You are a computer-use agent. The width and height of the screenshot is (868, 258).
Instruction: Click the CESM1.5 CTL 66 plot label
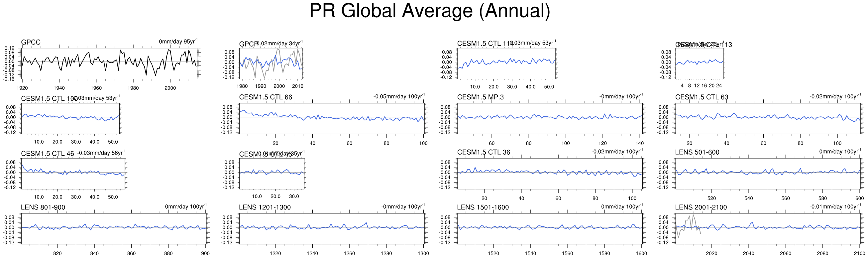[266, 97]
